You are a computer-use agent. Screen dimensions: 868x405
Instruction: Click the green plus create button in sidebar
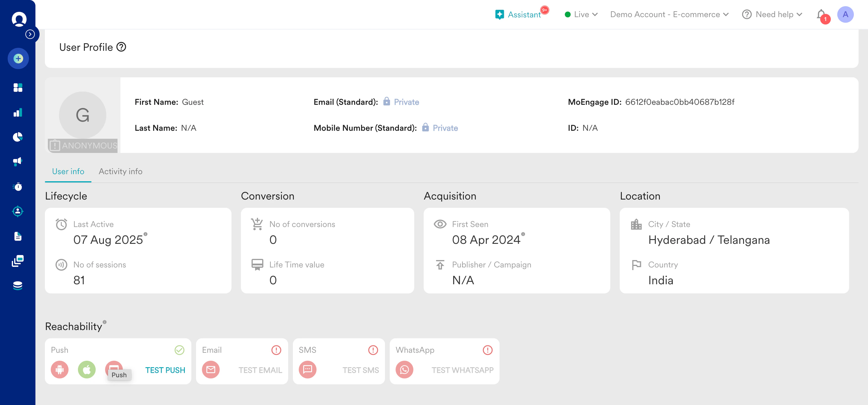tap(18, 59)
